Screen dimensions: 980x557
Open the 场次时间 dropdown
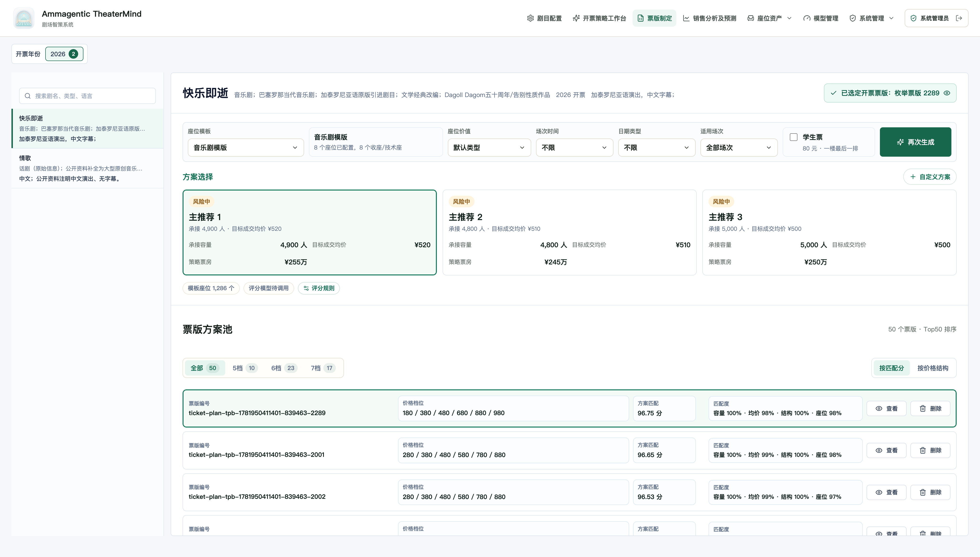point(574,148)
